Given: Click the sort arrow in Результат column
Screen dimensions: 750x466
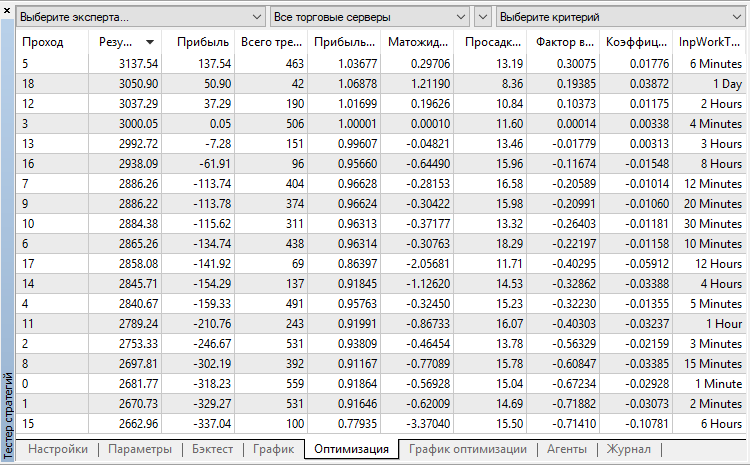Looking at the screenshot, I should click(x=150, y=42).
